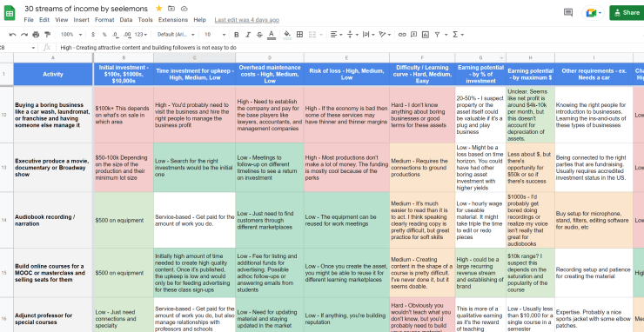Click the Undo arrow icon

point(13,35)
